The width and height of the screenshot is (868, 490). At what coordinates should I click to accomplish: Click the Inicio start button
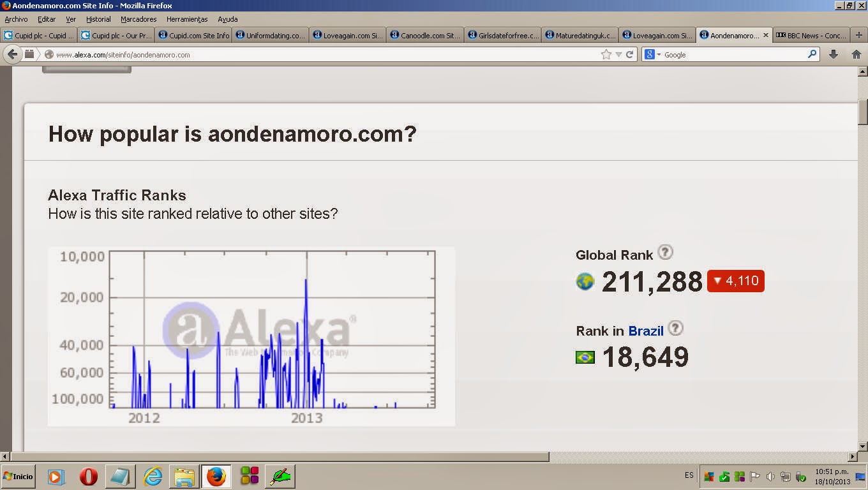(18, 477)
